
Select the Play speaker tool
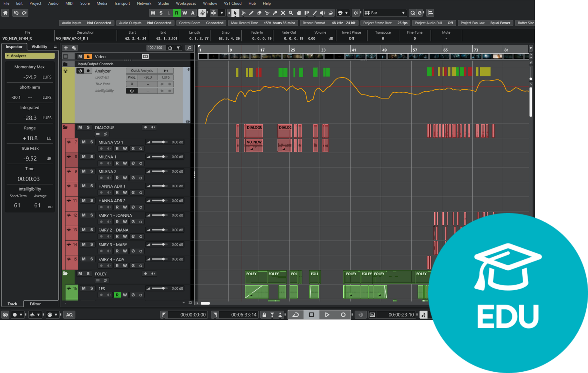tap(322, 13)
